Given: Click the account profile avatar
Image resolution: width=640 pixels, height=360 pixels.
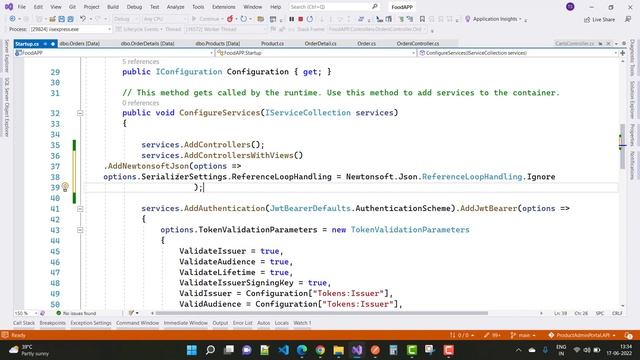Looking at the screenshot, I should click(x=570, y=7).
